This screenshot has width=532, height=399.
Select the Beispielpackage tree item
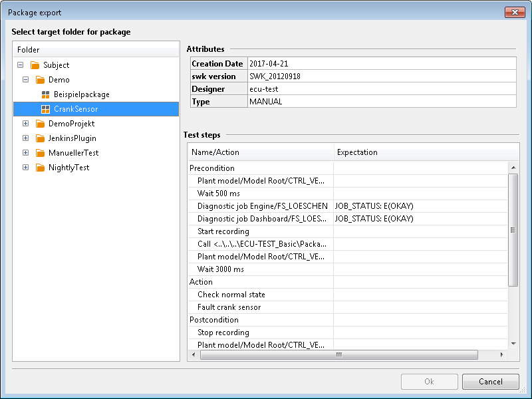click(81, 94)
